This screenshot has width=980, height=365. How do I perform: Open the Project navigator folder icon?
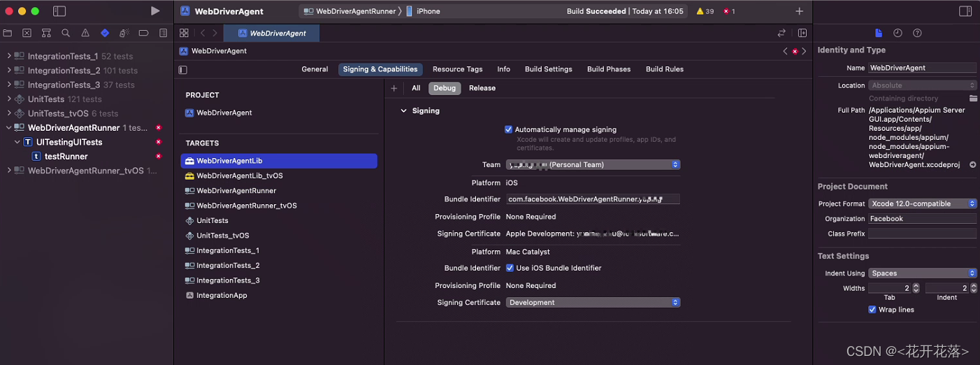pos(8,33)
